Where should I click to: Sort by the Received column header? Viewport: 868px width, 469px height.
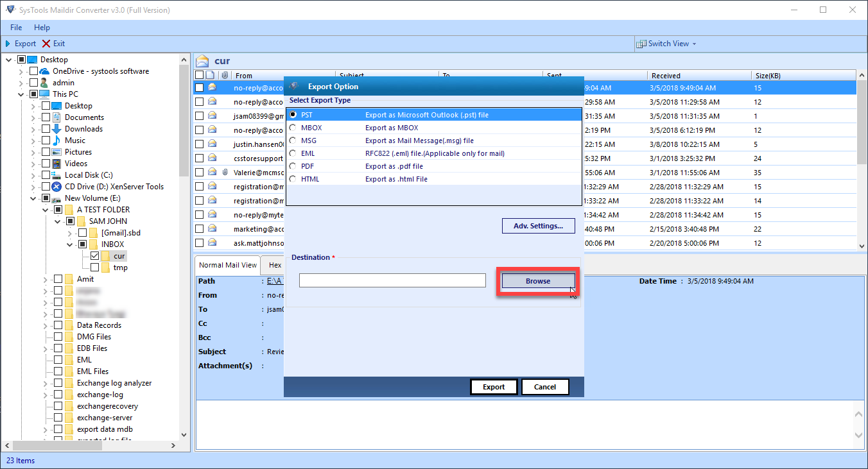(x=700, y=76)
